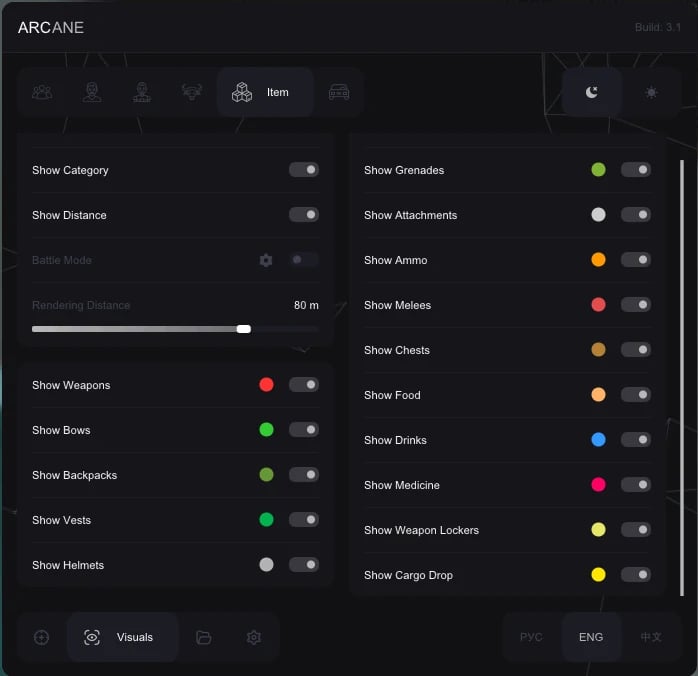
Task: Toggle Show Attachments switch
Action: pos(636,215)
